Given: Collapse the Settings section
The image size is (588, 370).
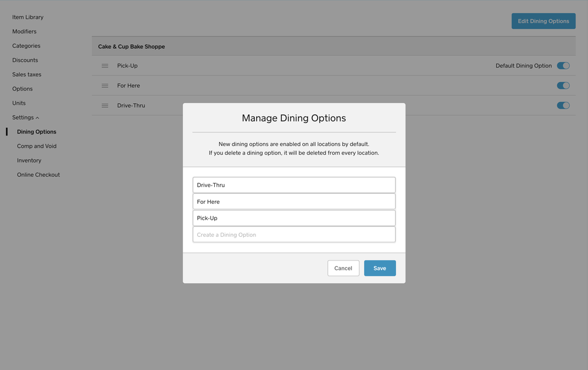Looking at the screenshot, I should click(24, 117).
